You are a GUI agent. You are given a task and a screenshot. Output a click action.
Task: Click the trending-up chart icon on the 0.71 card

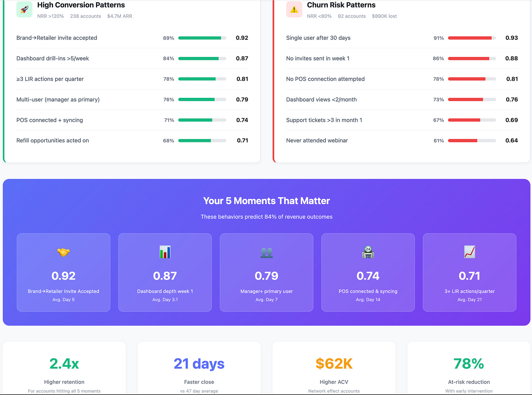tap(470, 252)
